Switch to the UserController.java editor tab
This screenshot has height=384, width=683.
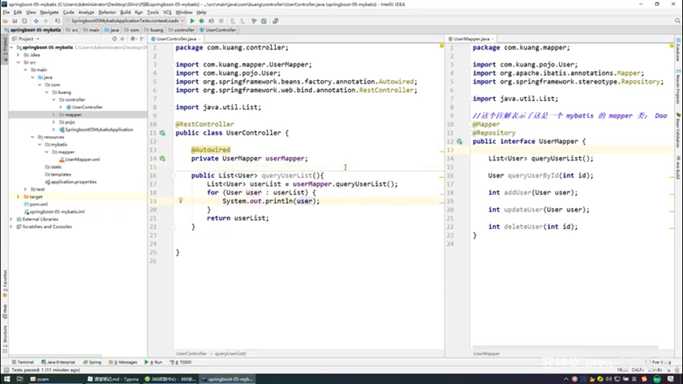[176, 39]
